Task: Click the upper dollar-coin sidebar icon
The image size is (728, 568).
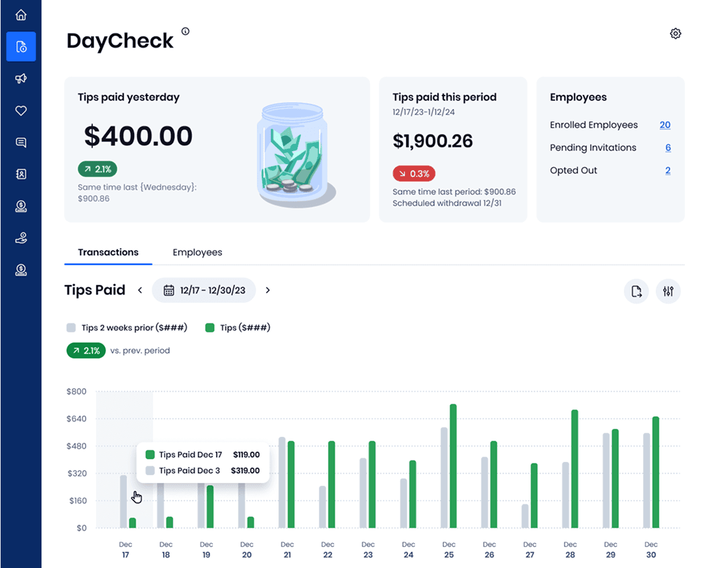Action: (x=21, y=206)
